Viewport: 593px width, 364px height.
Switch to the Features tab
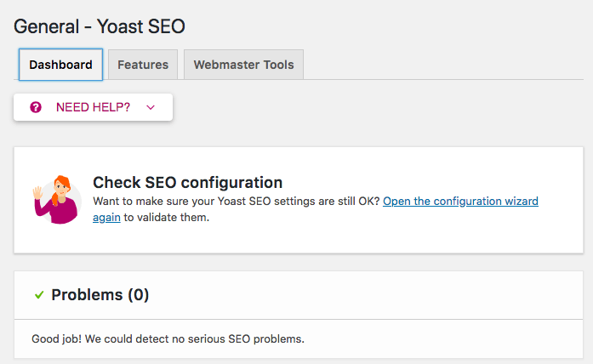pyautogui.click(x=143, y=65)
